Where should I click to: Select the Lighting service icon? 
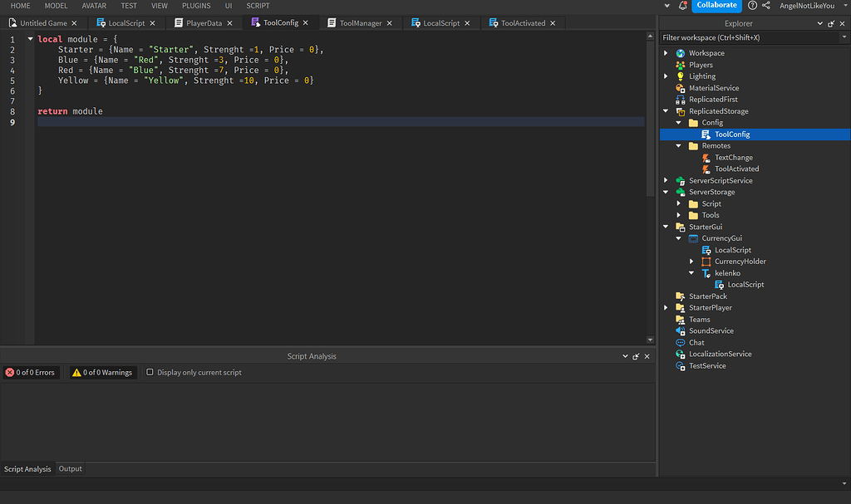point(681,76)
